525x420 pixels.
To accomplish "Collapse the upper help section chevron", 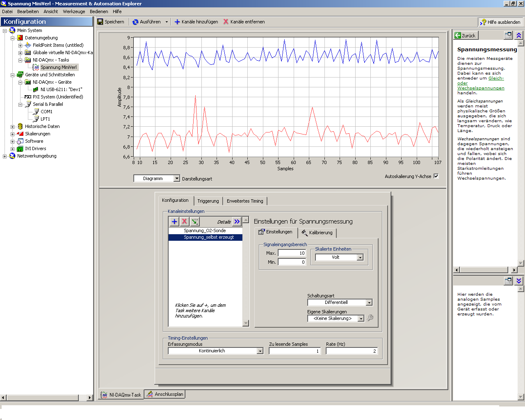I will click(519, 36).
